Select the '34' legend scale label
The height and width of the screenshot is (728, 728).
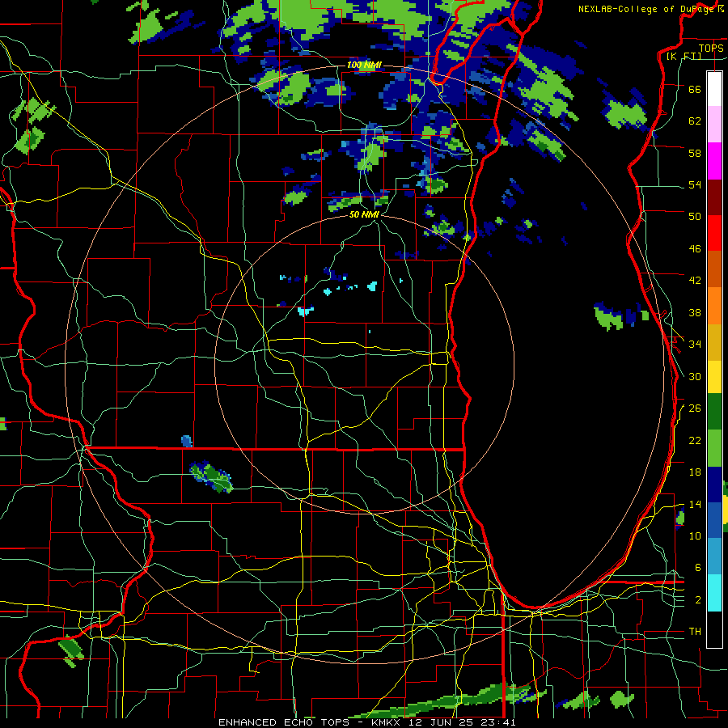(695, 345)
